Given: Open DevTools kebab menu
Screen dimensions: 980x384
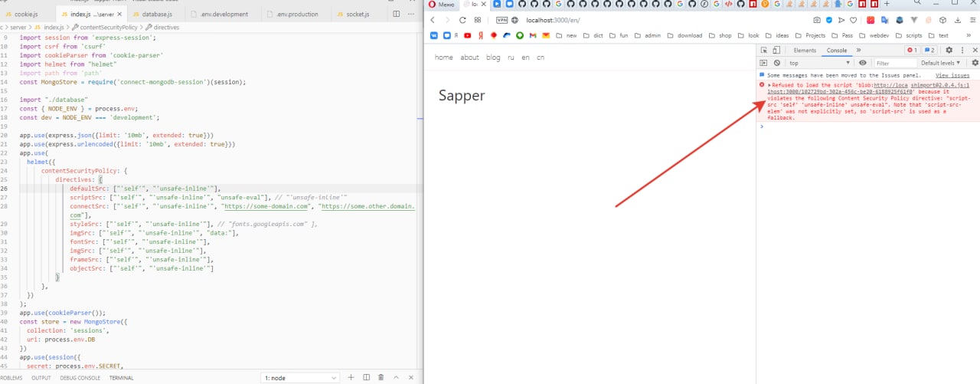Looking at the screenshot, I should [x=962, y=50].
